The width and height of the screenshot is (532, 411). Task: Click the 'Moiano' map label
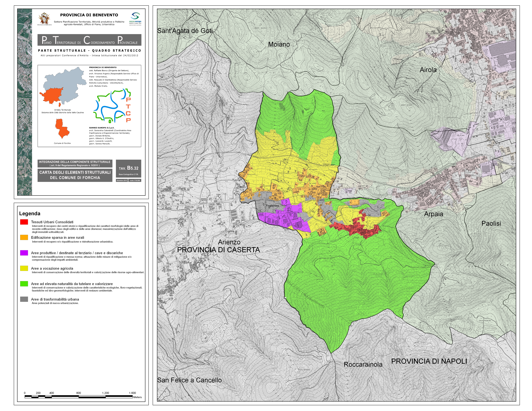pyautogui.click(x=279, y=44)
